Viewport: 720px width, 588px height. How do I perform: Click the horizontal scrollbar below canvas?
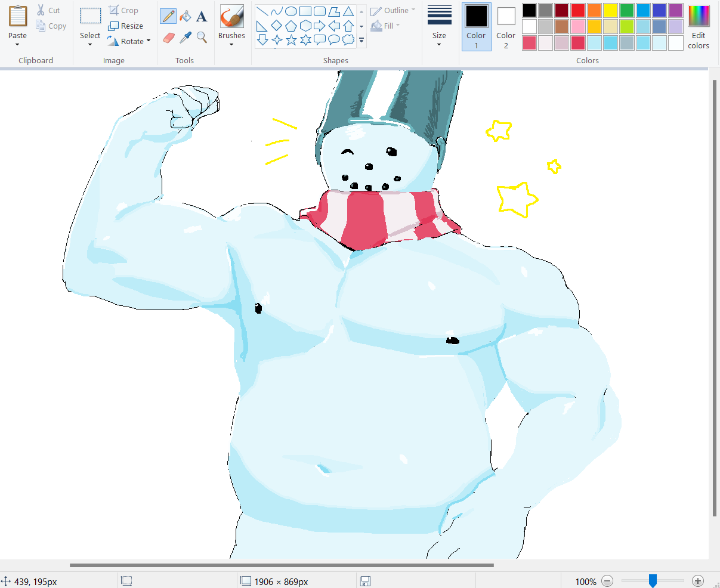pyautogui.click(x=282, y=565)
